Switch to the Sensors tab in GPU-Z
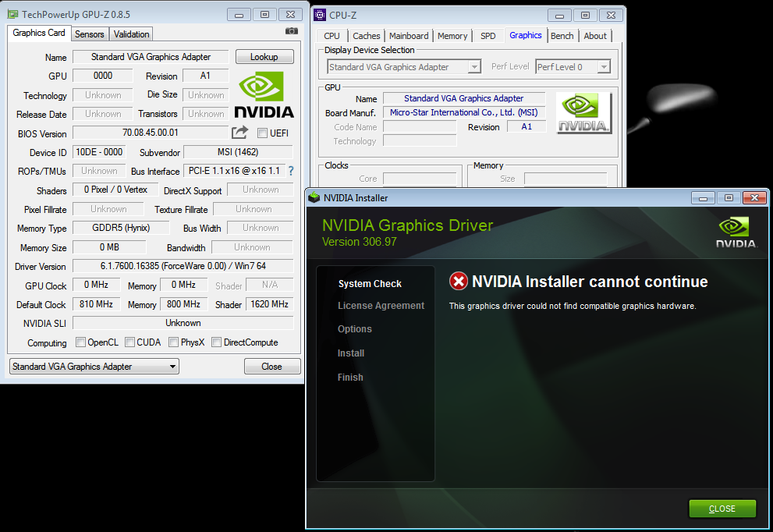Image resolution: width=773 pixels, height=532 pixels. click(x=89, y=34)
